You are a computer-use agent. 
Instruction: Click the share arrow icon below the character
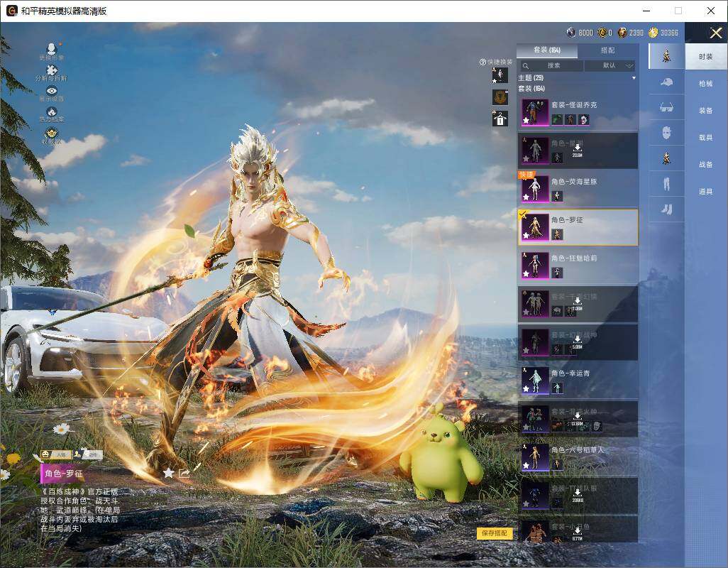click(x=184, y=474)
